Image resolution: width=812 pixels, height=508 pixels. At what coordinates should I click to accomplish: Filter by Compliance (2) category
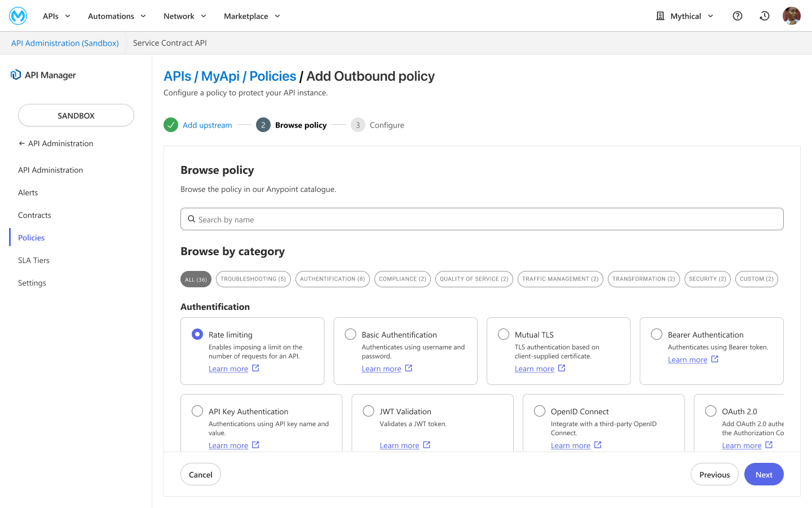(x=403, y=279)
